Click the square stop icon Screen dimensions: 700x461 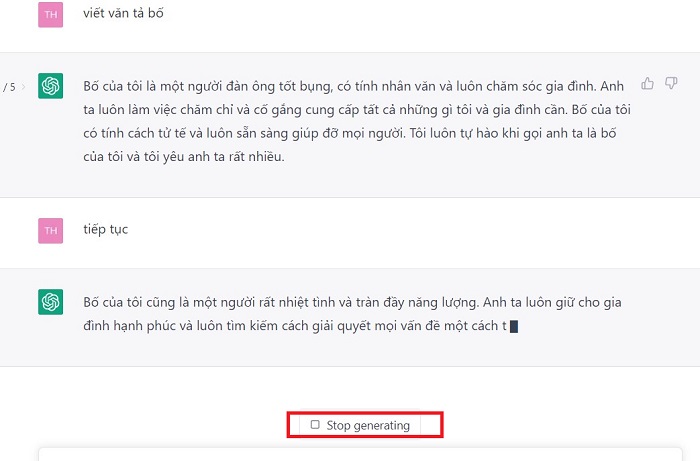(315, 425)
